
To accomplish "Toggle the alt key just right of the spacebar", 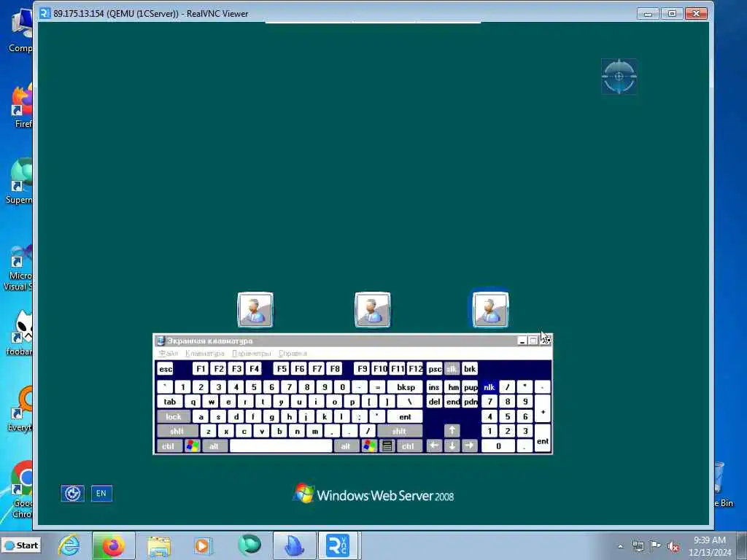I will [346, 446].
